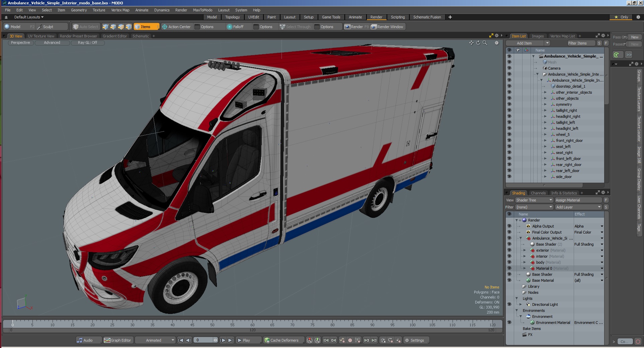Click Render F9 button
The image size is (644, 348).
pos(356,27)
